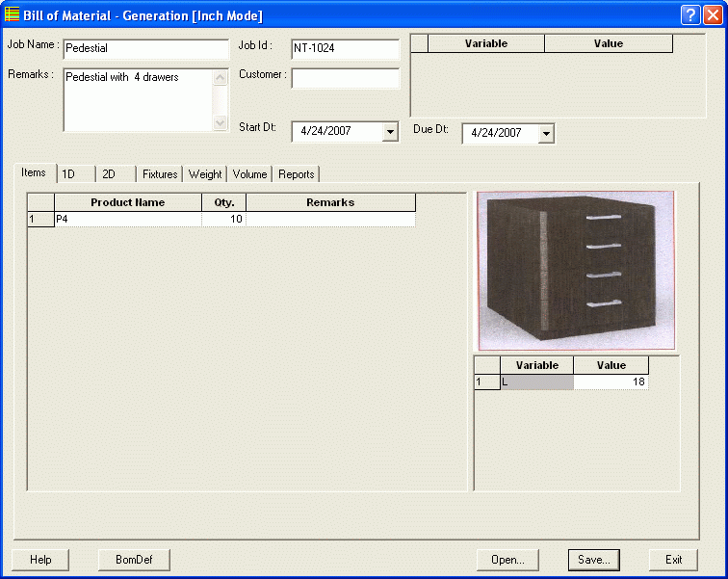Click the pedestal product preview image
This screenshot has width=728, height=579.
tap(575, 270)
